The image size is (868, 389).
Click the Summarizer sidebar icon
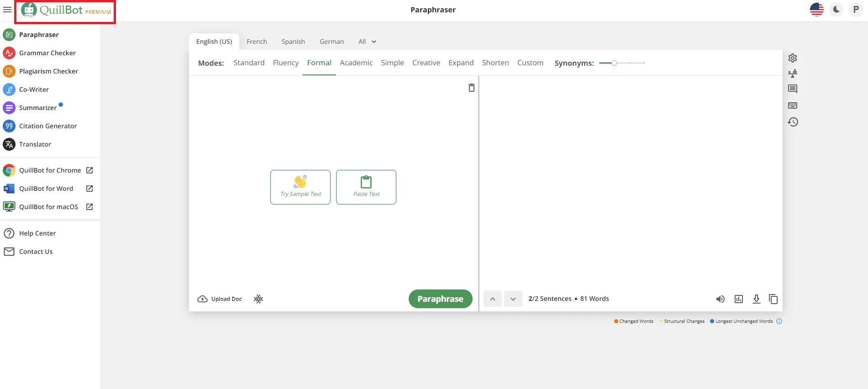pos(9,108)
